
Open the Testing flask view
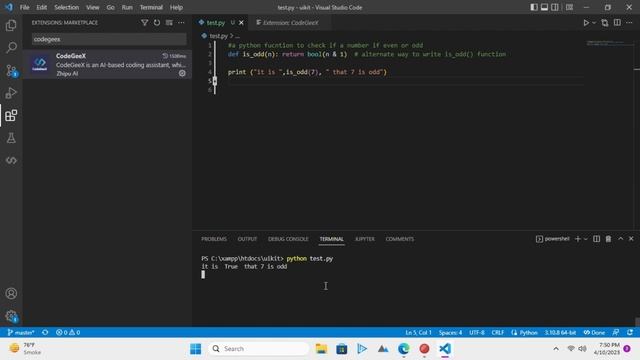tap(11, 138)
